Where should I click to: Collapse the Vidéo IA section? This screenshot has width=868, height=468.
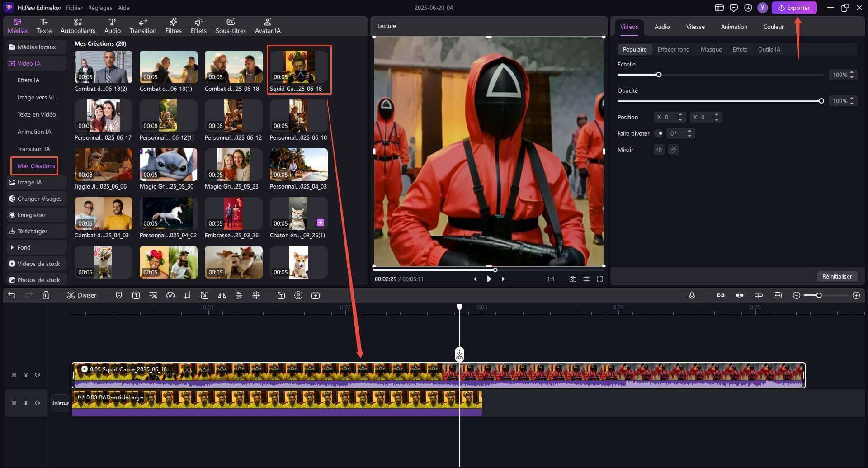[x=36, y=63]
